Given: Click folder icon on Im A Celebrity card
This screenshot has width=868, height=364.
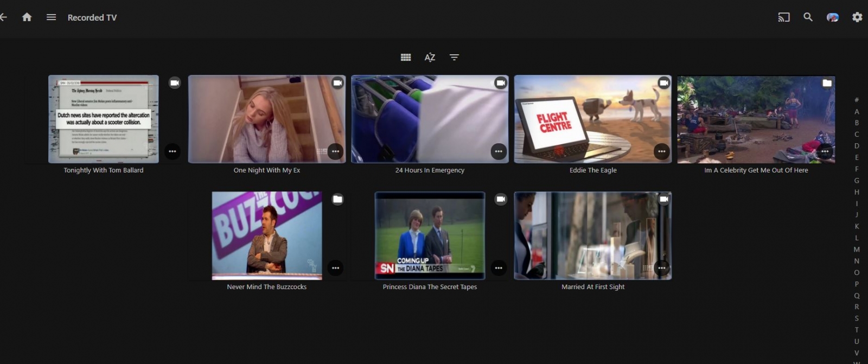Looking at the screenshot, I should [827, 83].
